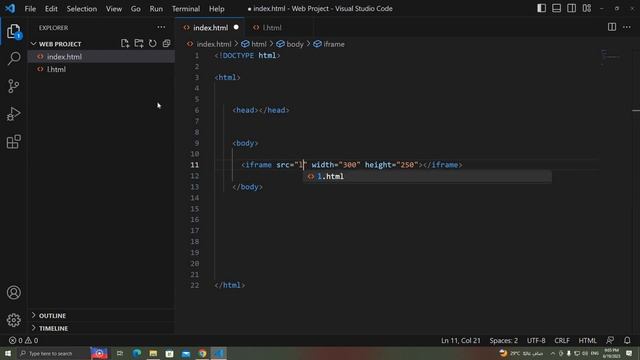Open Windows Start menu
Viewport: 640px width, 360px height.
[8, 353]
